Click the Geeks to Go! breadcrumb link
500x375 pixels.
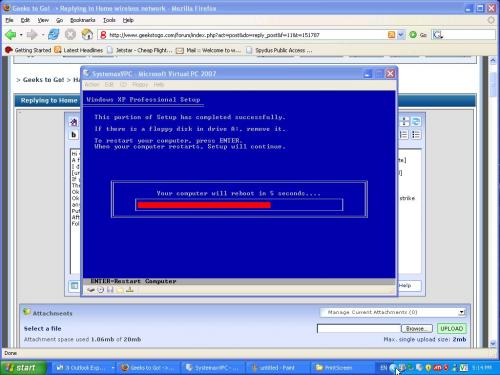point(43,80)
